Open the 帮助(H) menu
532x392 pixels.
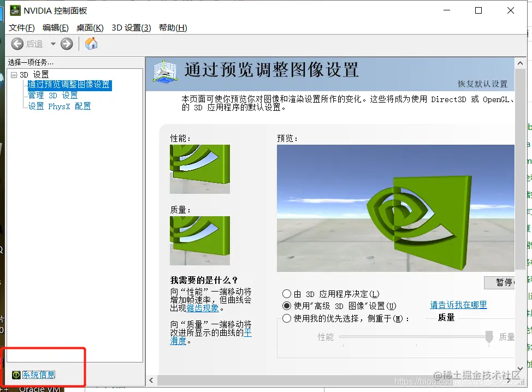(173, 28)
